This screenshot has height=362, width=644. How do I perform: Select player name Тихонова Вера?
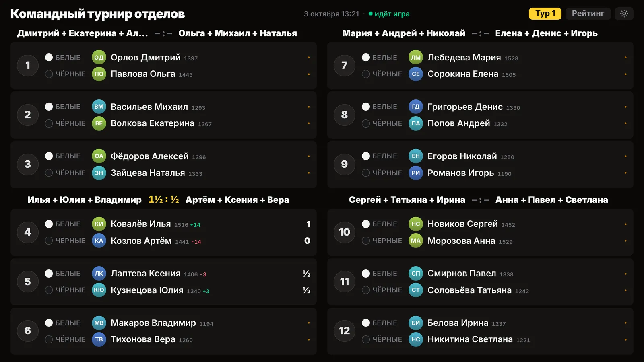point(143,339)
